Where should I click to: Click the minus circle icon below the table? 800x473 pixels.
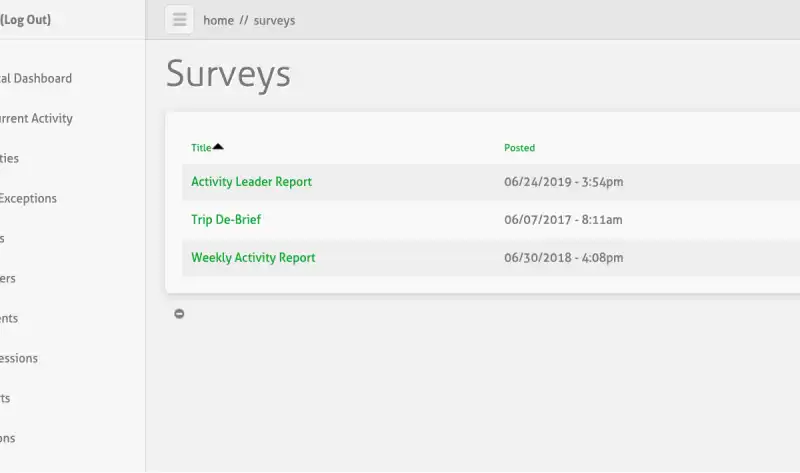[x=179, y=314]
